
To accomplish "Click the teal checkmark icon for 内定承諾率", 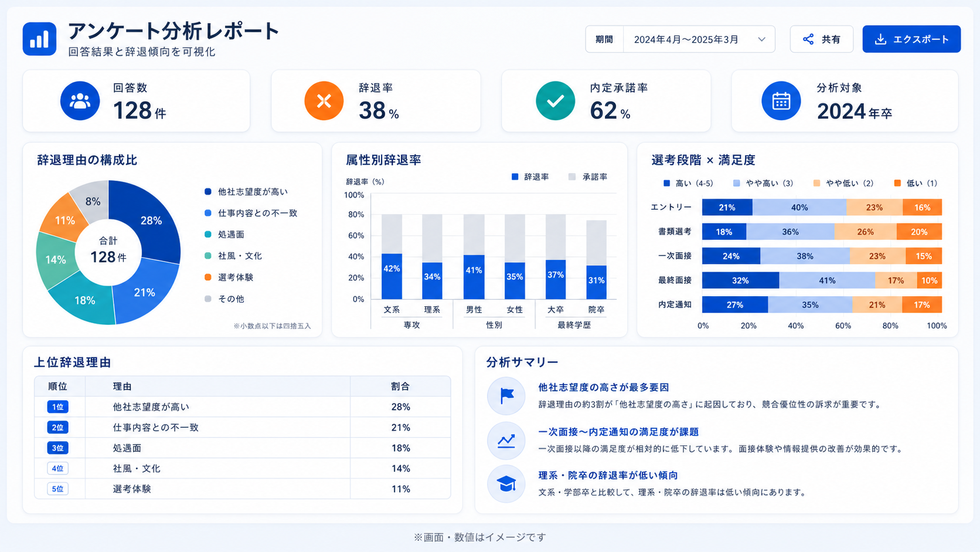I will [x=555, y=101].
